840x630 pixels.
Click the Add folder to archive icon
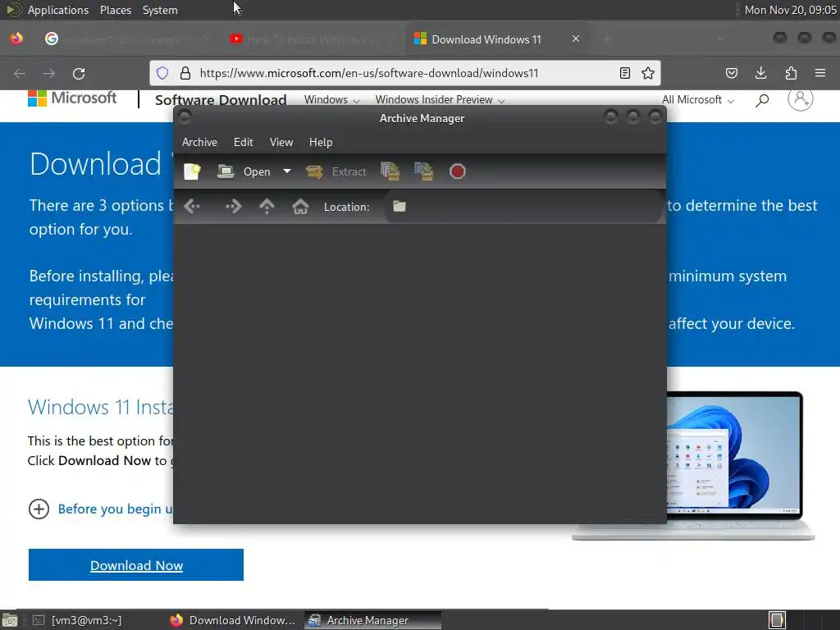tap(424, 171)
